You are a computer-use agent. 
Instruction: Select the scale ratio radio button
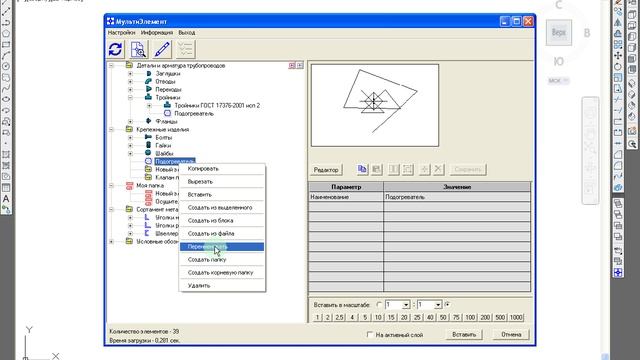coord(379,305)
